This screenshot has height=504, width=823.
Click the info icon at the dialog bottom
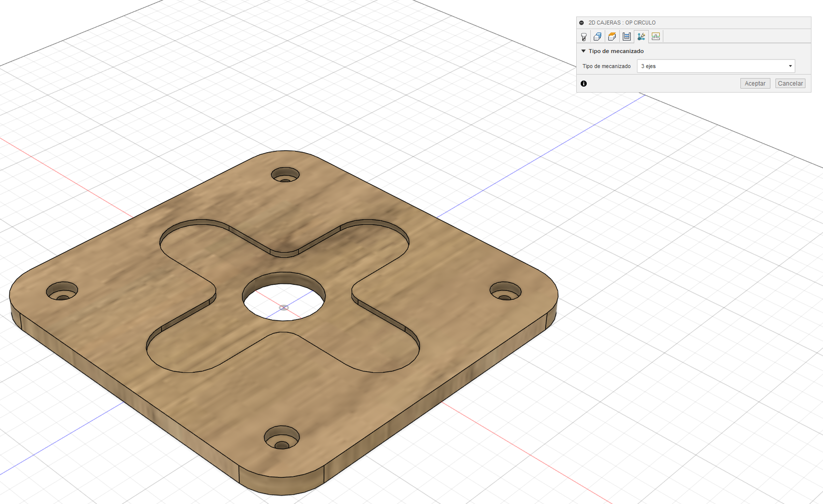tap(584, 84)
